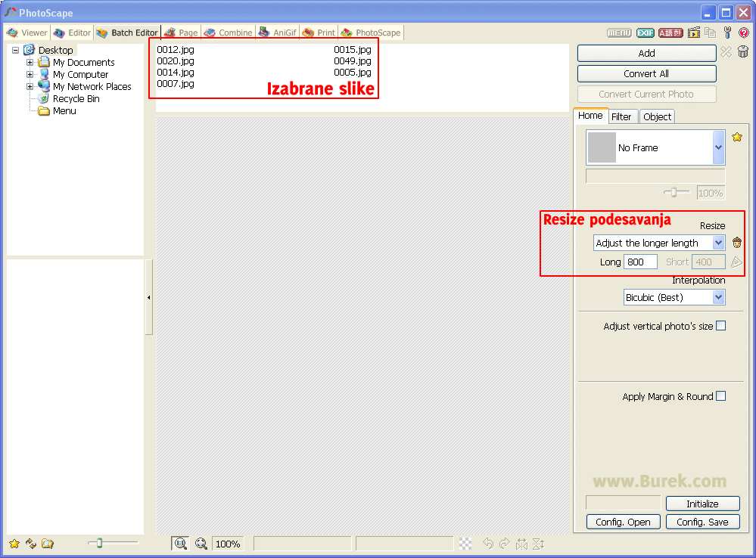Open the Combine tab
The image size is (756, 558).
tap(229, 33)
